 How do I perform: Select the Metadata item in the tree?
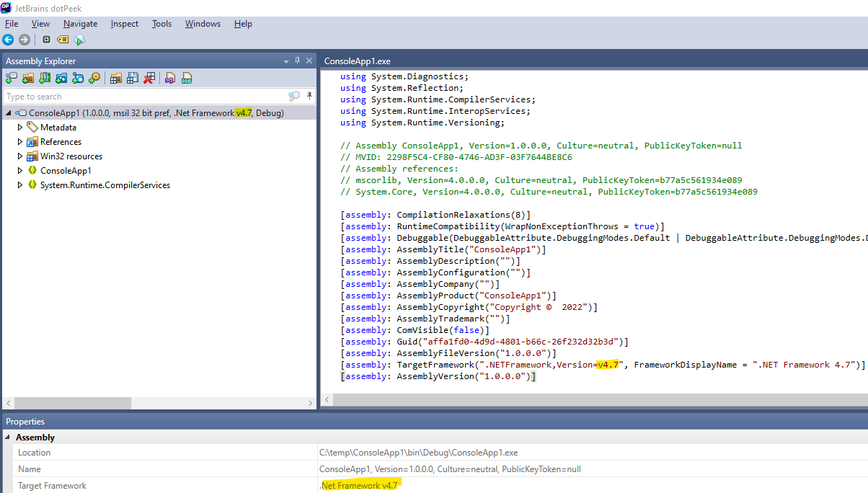coord(58,127)
